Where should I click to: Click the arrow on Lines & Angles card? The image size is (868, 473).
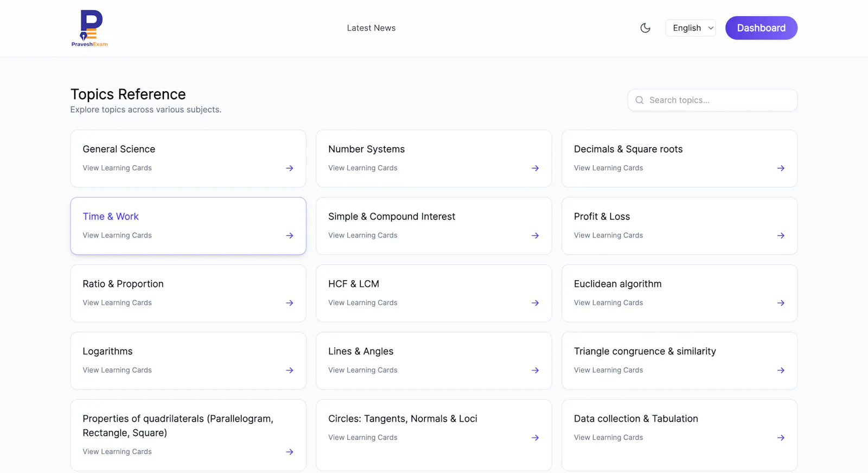535,370
